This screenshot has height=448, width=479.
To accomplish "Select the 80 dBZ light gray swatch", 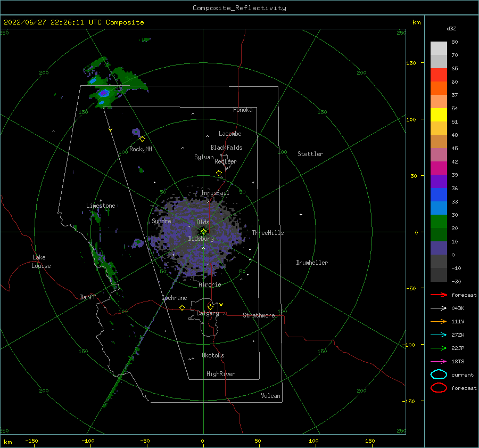I will coord(439,48).
